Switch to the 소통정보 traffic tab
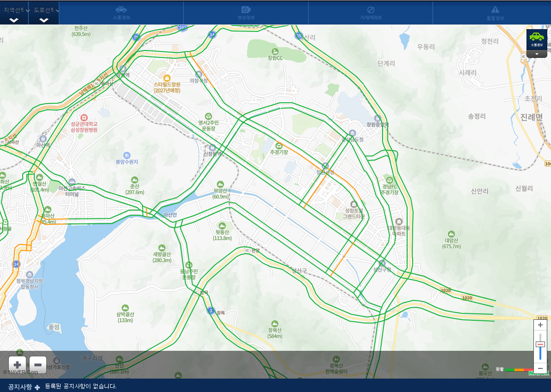Screen dimensions: 551x392 point(121,13)
